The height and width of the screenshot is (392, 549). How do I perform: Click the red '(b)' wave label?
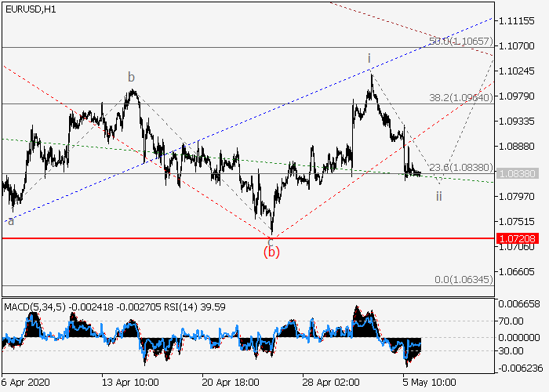pyautogui.click(x=271, y=252)
